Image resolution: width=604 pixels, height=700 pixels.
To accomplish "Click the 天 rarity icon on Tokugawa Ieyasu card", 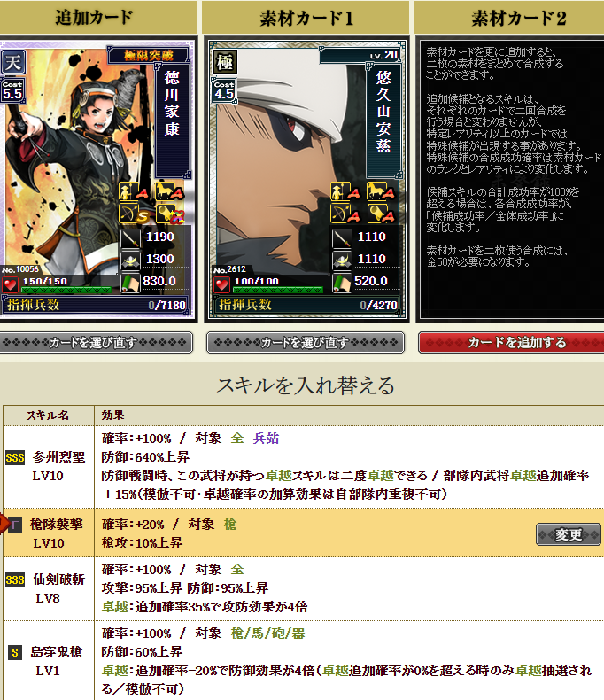I will tap(12, 62).
